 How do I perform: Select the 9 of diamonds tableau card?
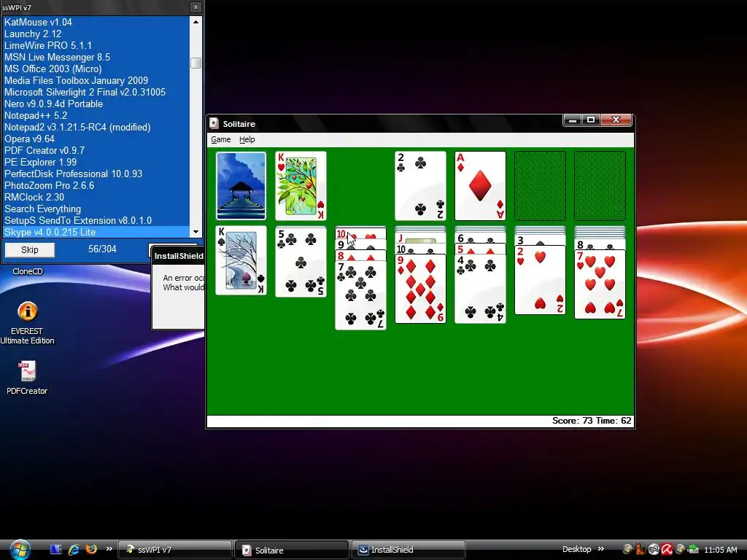[420, 289]
